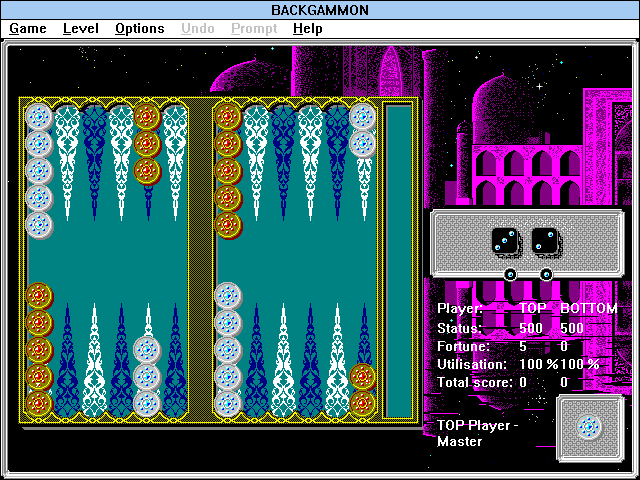Screen dimensions: 640x480
Task: Pick the upper red checker of the lower-right pair
Action: click(362, 376)
